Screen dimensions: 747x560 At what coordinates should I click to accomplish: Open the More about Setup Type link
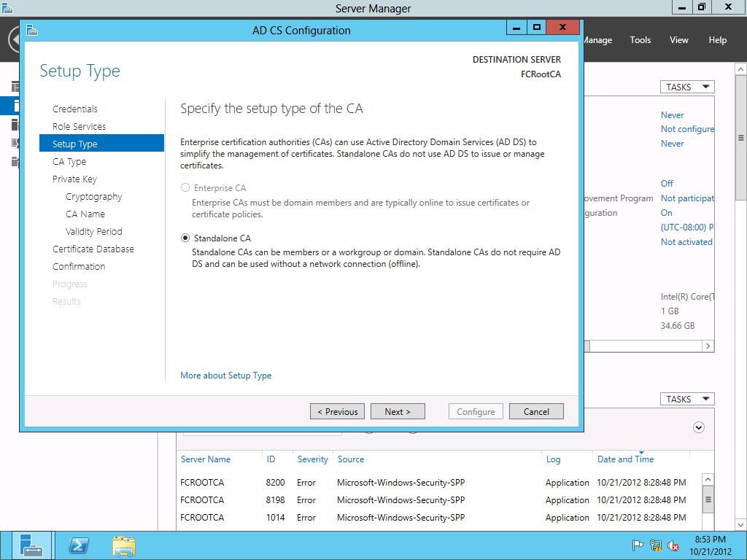click(226, 376)
